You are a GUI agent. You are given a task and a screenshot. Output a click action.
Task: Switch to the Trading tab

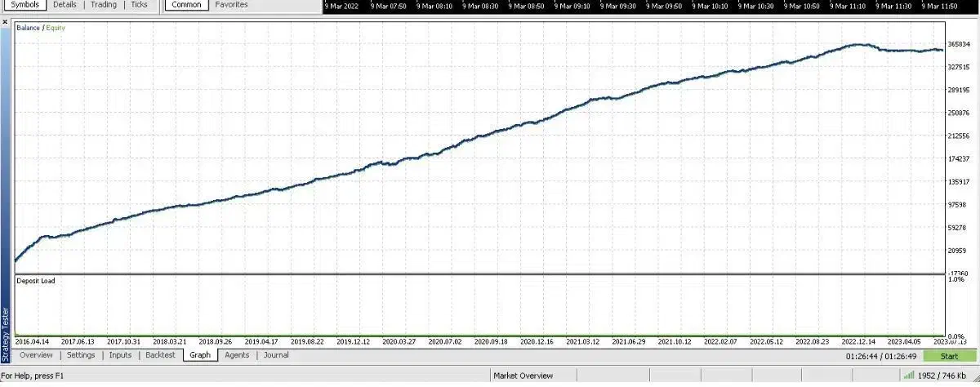(x=104, y=5)
